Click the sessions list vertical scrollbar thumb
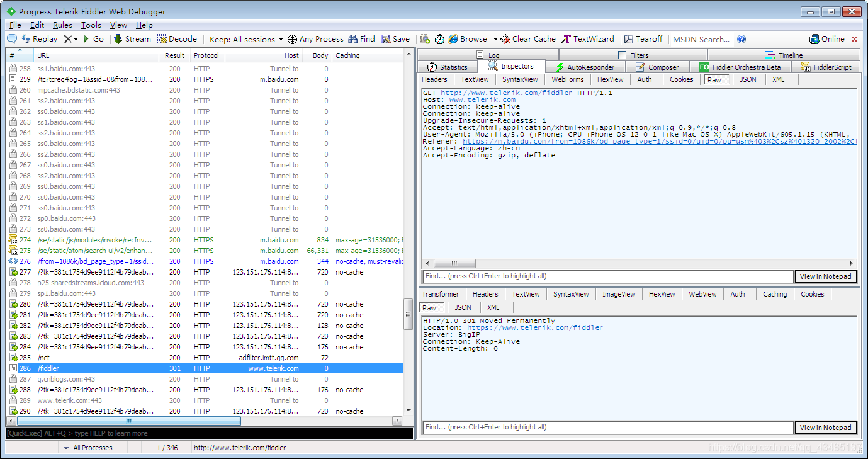This screenshot has width=868, height=459. click(x=408, y=314)
